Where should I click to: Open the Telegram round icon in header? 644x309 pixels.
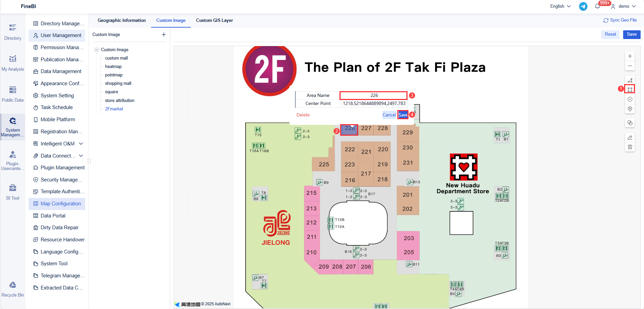583,6
